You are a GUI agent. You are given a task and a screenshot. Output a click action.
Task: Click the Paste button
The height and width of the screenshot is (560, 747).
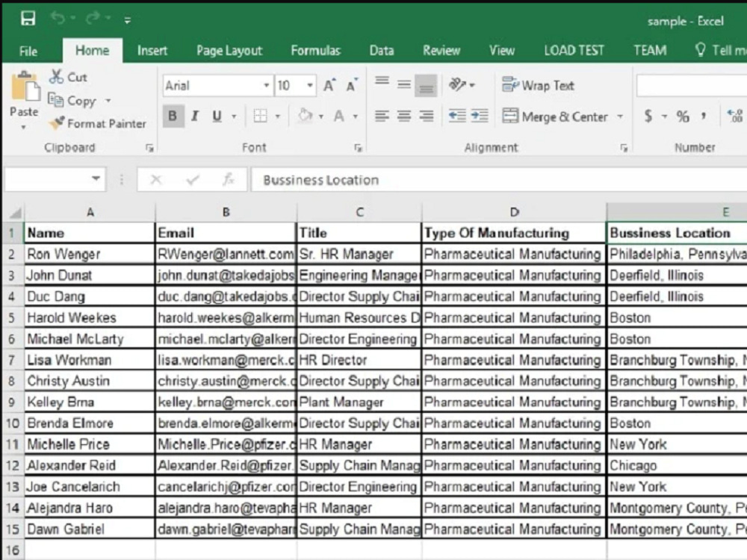coord(24,101)
